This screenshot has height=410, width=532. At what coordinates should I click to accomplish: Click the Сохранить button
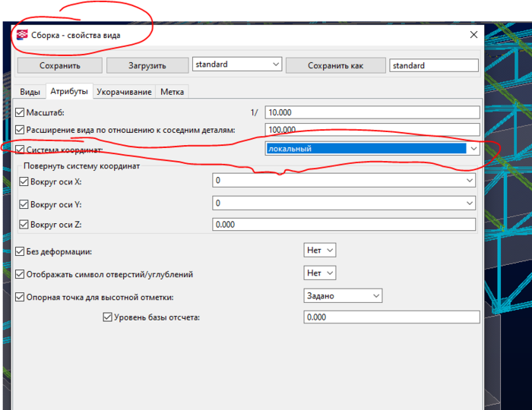[x=60, y=65]
